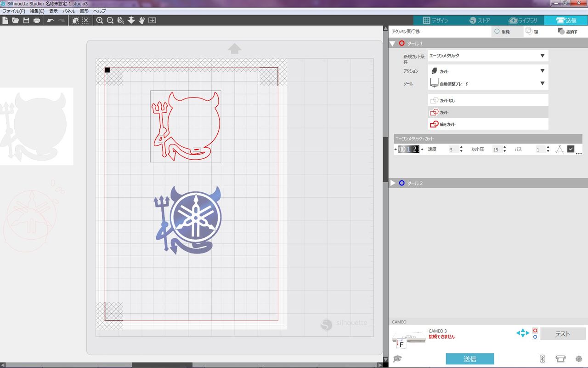
Task: Open the ファイル(F) menu
Action: (x=14, y=11)
